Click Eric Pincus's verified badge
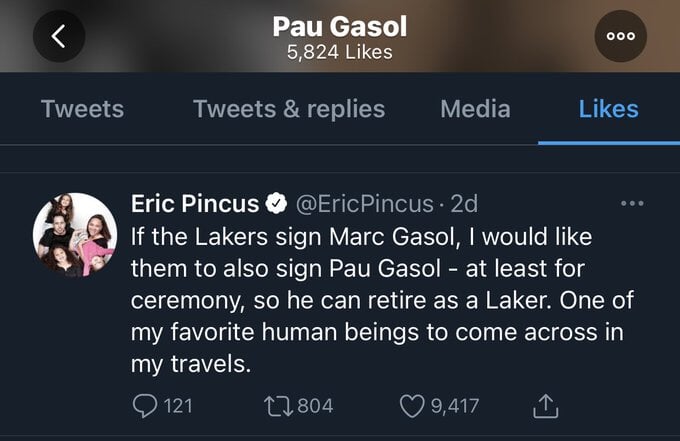This screenshot has height=441, width=680. pyautogui.click(x=276, y=203)
